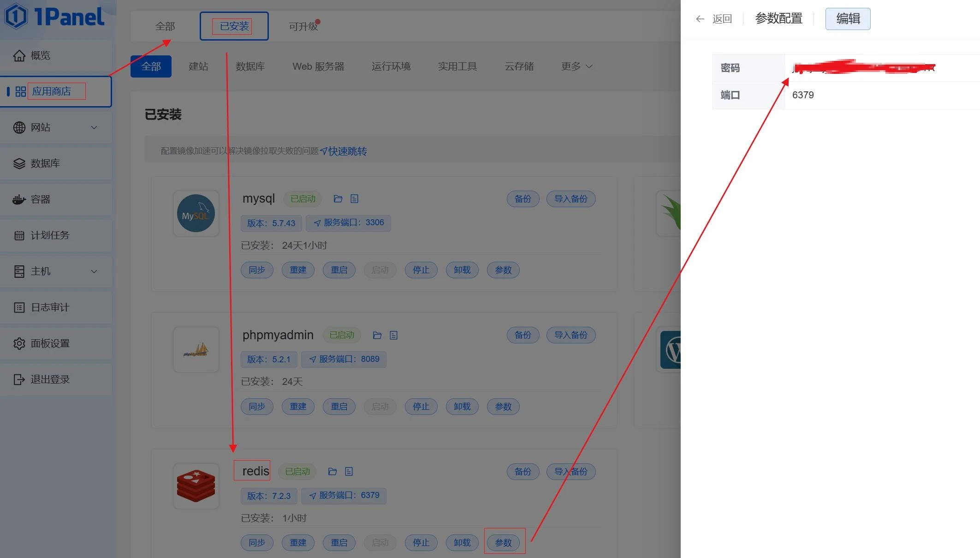Viewport: 980px width, 558px height.
Task: Click mysql 同步 button
Action: click(x=257, y=270)
